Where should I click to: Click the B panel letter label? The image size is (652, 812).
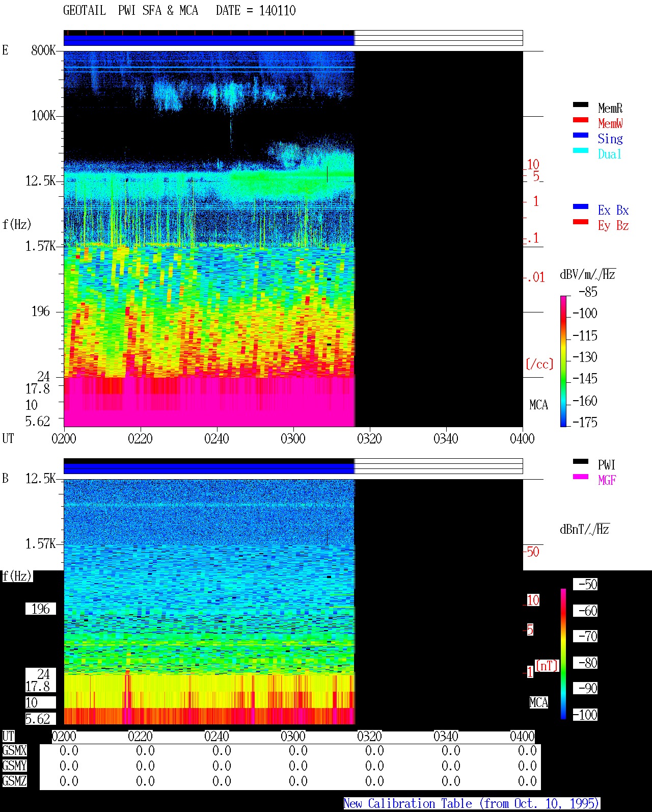(5, 478)
